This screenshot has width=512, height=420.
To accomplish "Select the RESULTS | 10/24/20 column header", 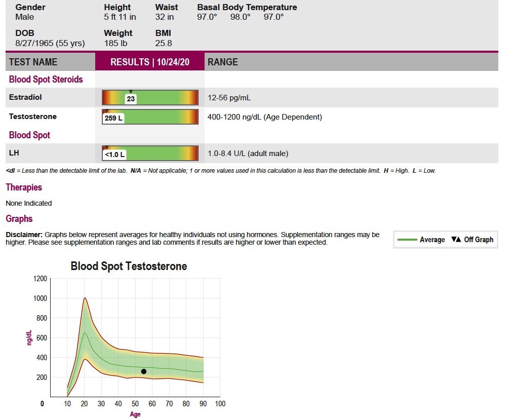I will 150,62.
